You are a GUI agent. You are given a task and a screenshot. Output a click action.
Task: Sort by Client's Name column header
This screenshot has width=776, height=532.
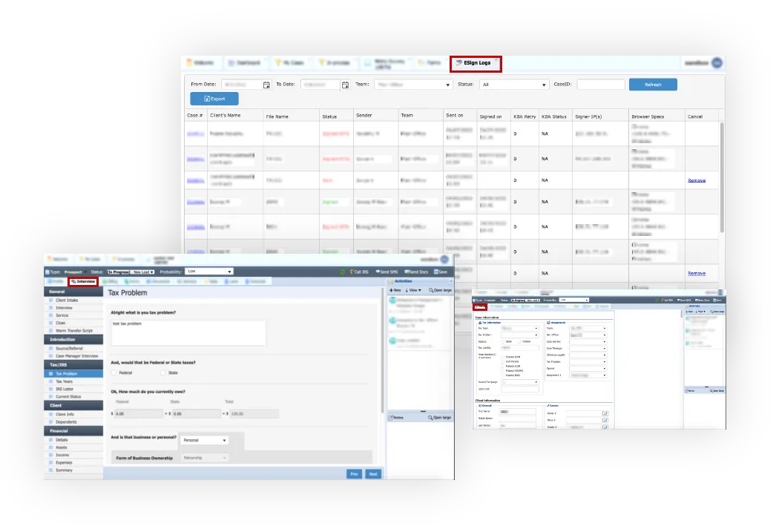coord(226,115)
